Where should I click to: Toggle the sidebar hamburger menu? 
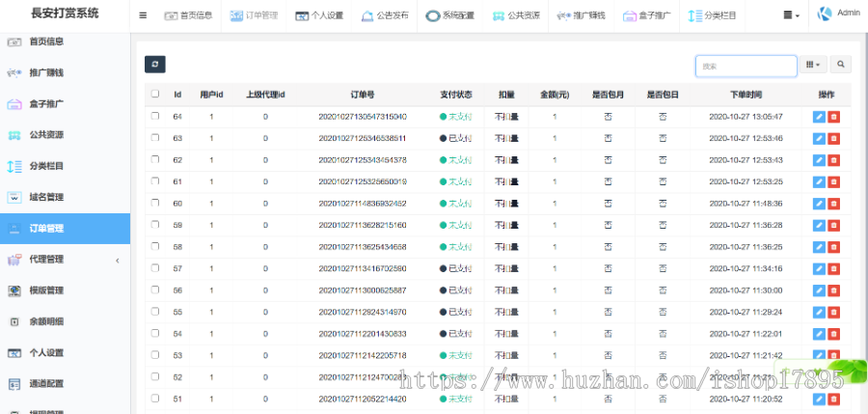(x=143, y=15)
